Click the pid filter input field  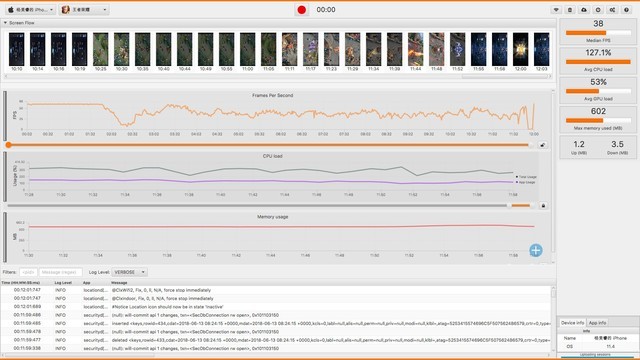click(28, 272)
